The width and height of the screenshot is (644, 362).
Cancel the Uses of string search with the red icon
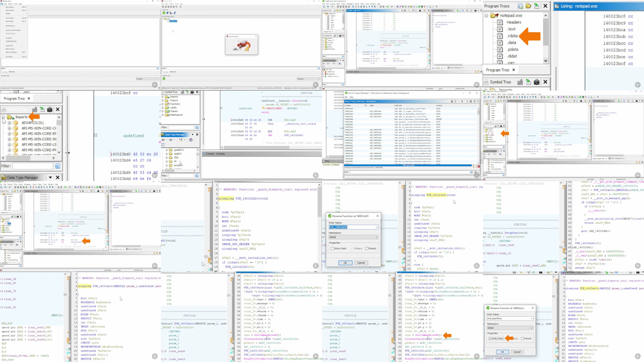[x=479, y=166]
